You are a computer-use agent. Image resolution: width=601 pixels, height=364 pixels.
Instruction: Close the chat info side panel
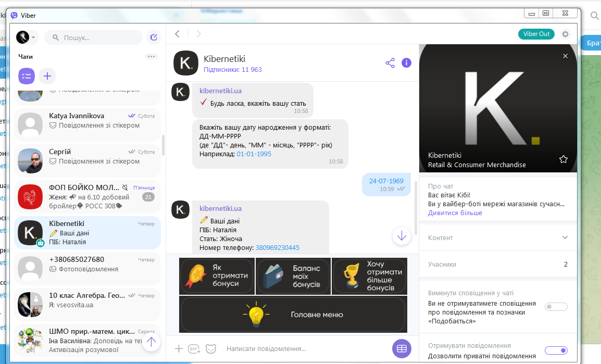pos(566,56)
